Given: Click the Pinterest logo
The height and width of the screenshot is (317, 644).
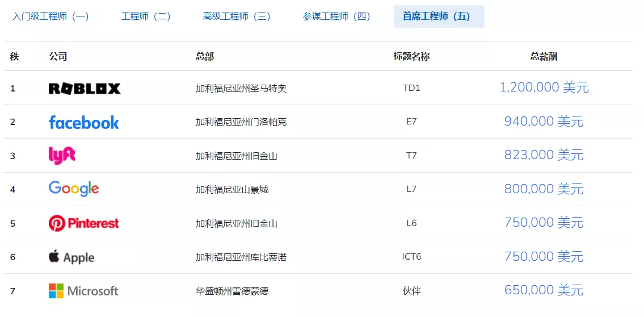Looking at the screenshot, I should [83, 223].
